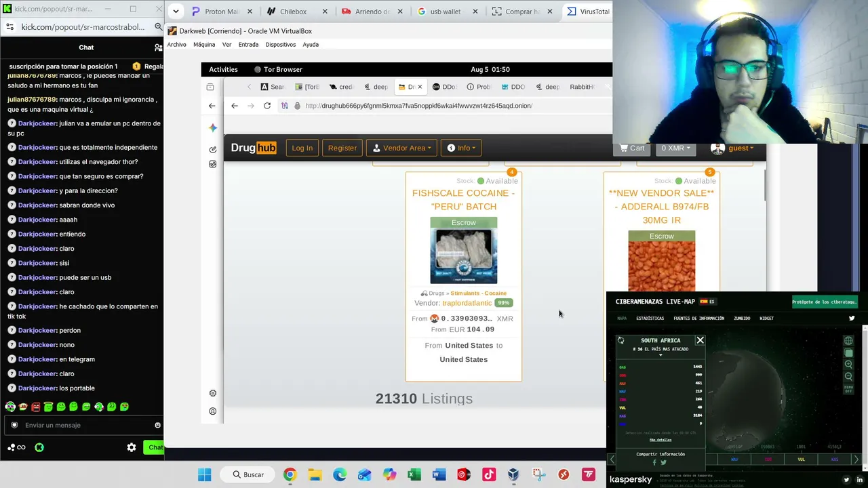Open WIDGET tab on Kaspersky map

coord(766,318)
